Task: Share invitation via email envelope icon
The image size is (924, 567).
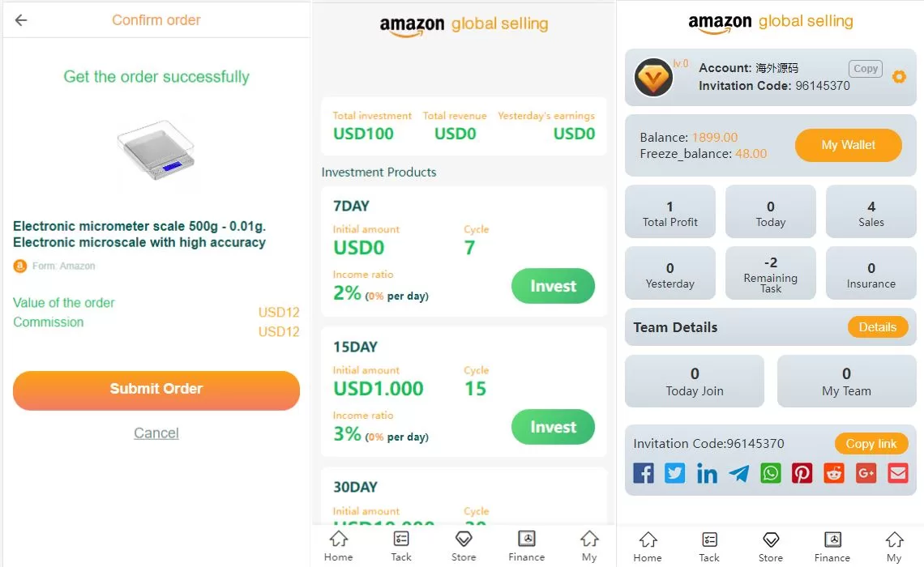Action: (x=898, y=473)
